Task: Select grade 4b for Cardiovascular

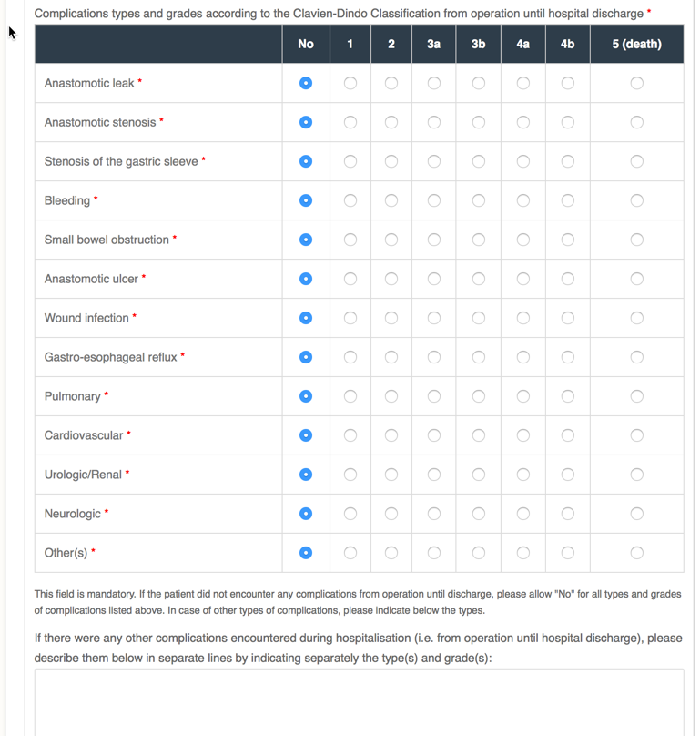Action: (568, 435)
